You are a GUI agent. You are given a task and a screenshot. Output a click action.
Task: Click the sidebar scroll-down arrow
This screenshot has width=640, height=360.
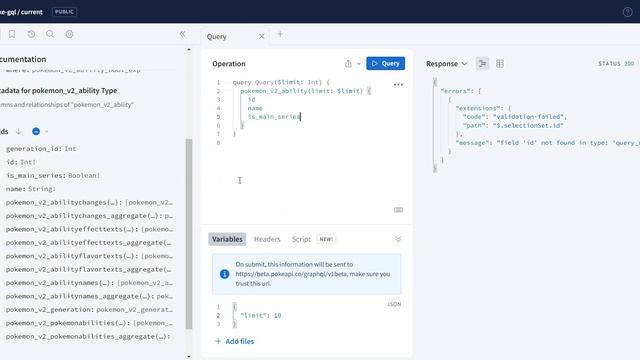click(189, 356)
